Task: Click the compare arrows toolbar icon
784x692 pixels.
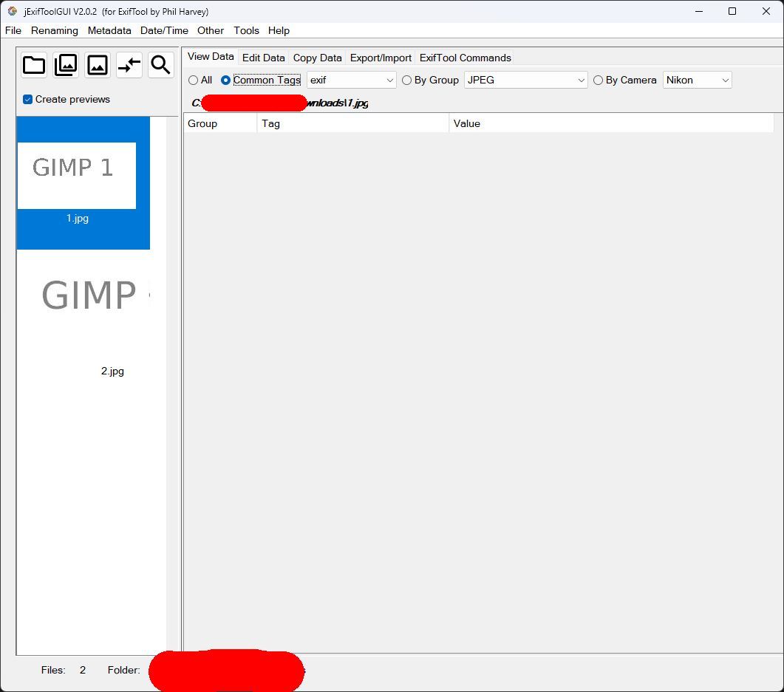Action: [129, 65]
